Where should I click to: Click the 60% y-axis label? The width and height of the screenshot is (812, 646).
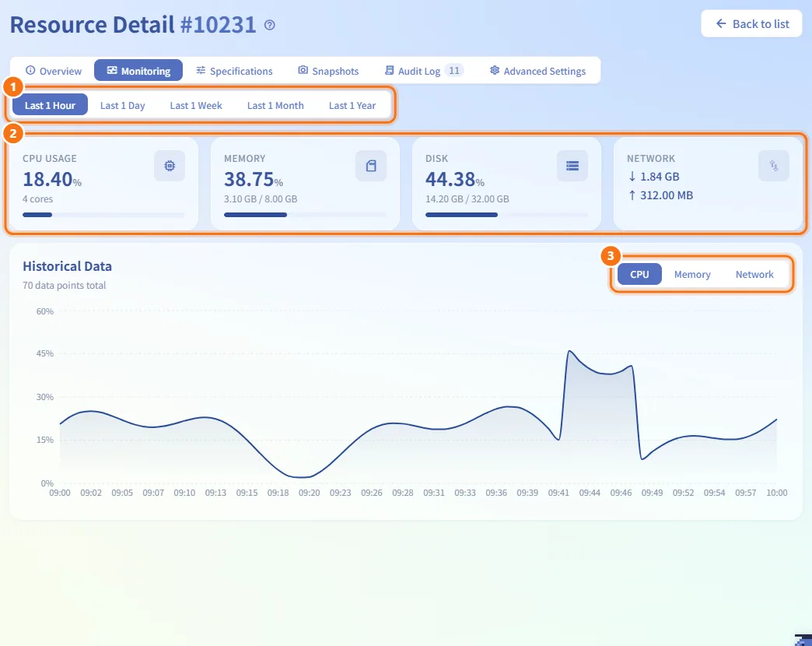45,311
